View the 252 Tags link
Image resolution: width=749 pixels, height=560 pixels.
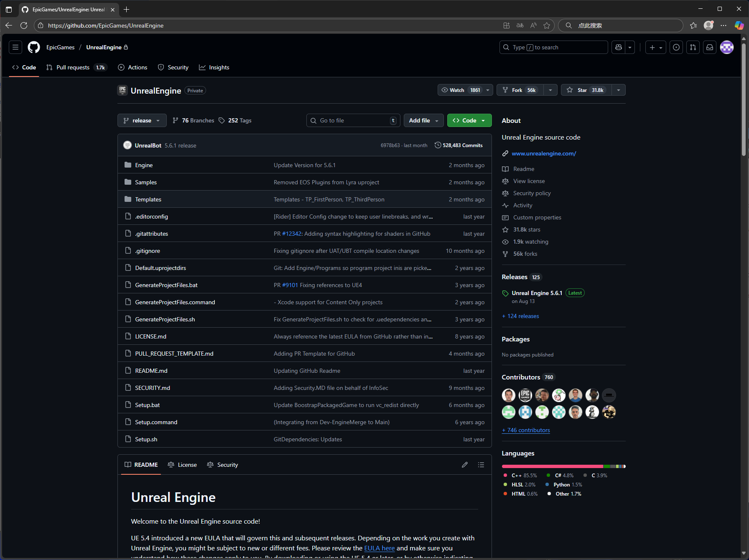[235, 120]
